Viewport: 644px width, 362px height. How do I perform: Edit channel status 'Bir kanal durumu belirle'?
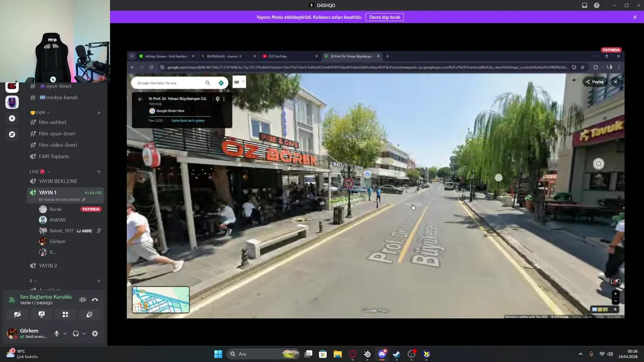coord(62,200)
